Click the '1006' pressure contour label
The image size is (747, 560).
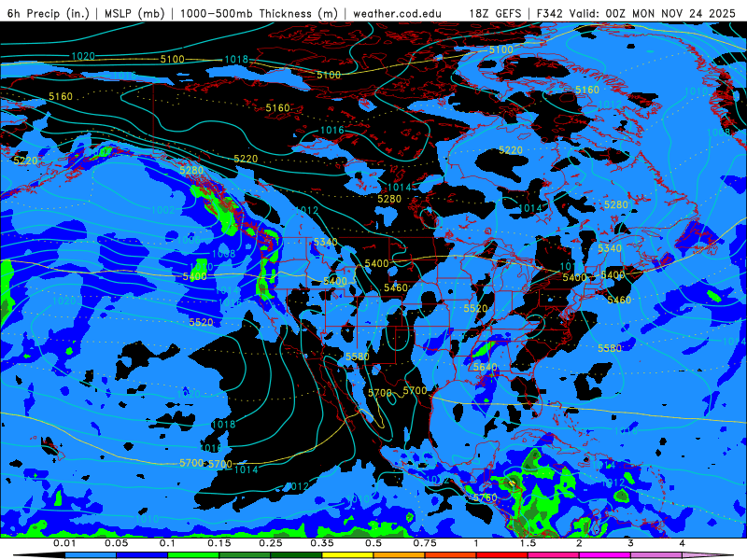pyautogui.click(x=189, y=240)
